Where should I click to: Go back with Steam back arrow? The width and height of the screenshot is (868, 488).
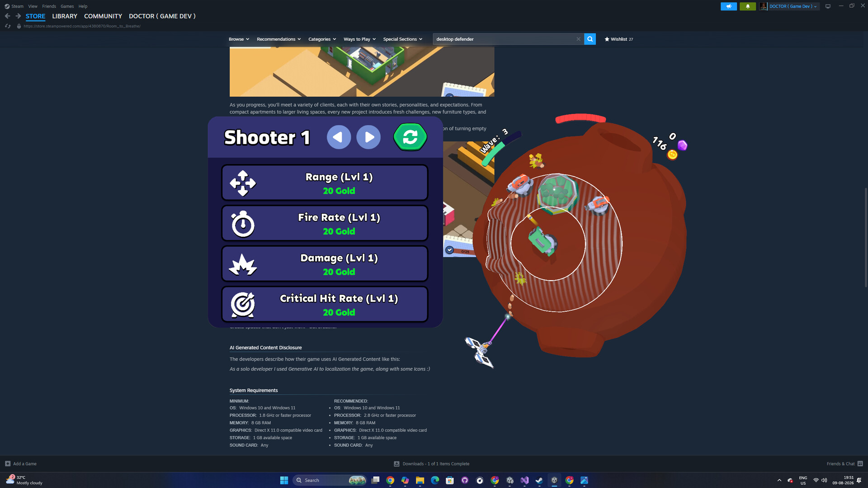tap(7, 16)
